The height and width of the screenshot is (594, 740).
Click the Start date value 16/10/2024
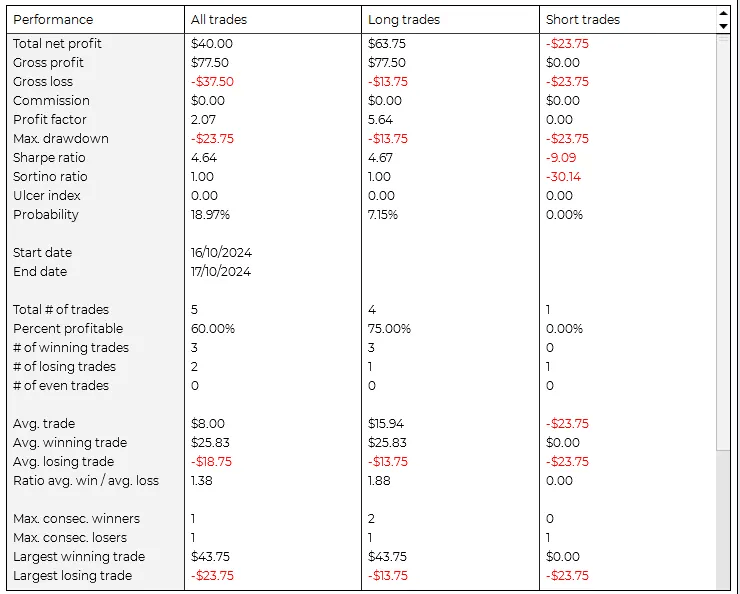[221, 252]
